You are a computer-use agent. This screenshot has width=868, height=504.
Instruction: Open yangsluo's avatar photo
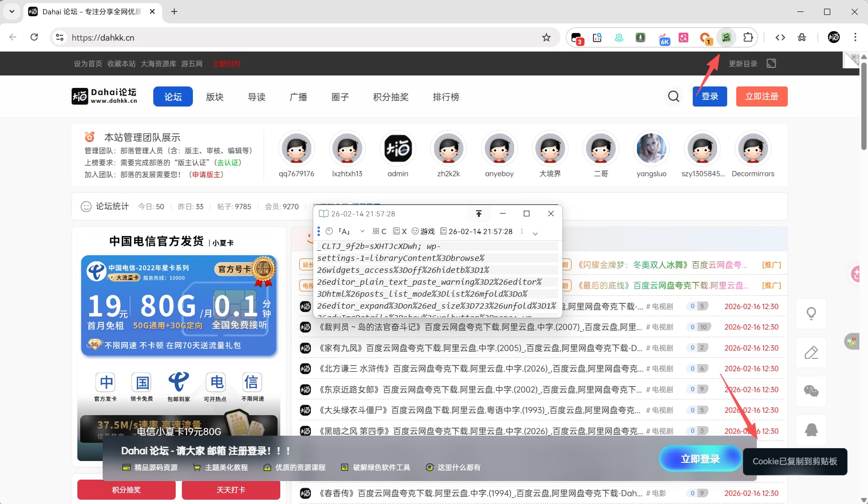651,149
